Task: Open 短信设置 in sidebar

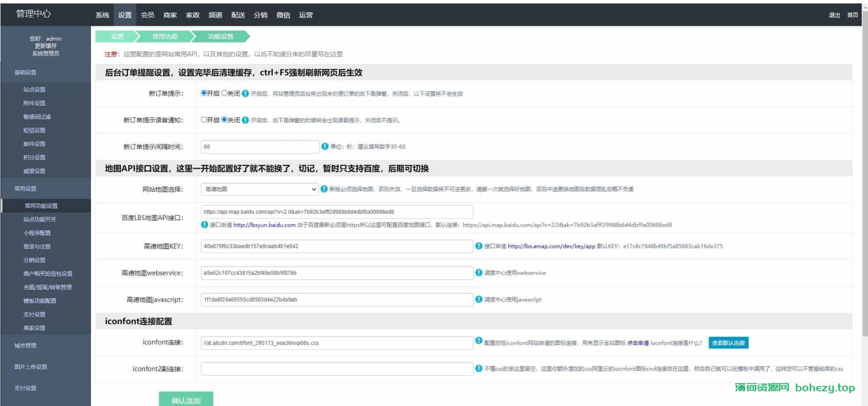Action: 34,131
